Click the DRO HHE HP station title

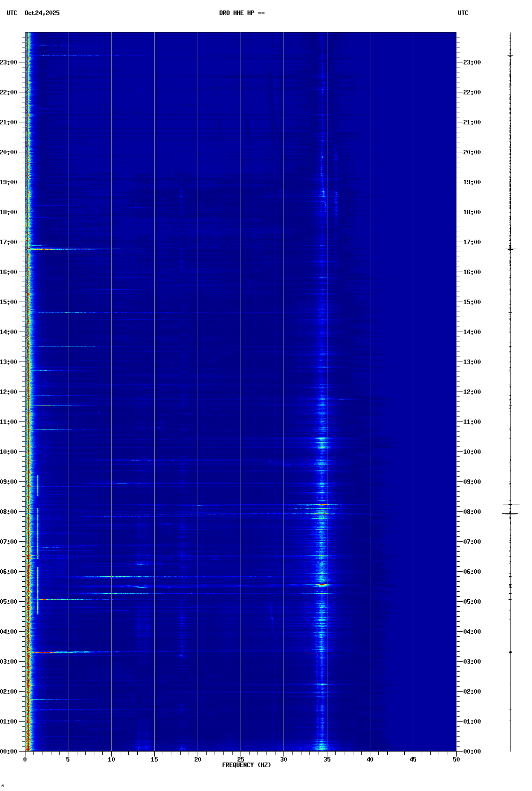pyautogui.click(x=242, y=13)
